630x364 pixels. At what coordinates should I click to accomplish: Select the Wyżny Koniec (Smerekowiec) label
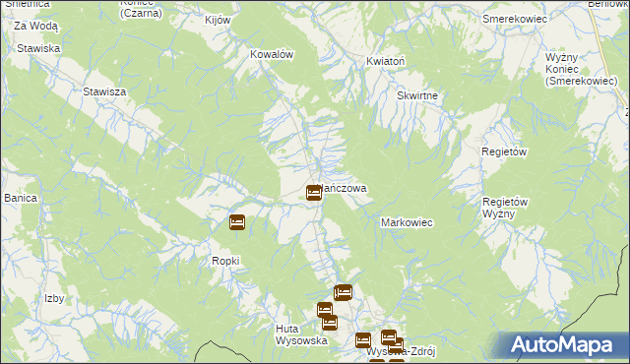[x=581, y=69]
